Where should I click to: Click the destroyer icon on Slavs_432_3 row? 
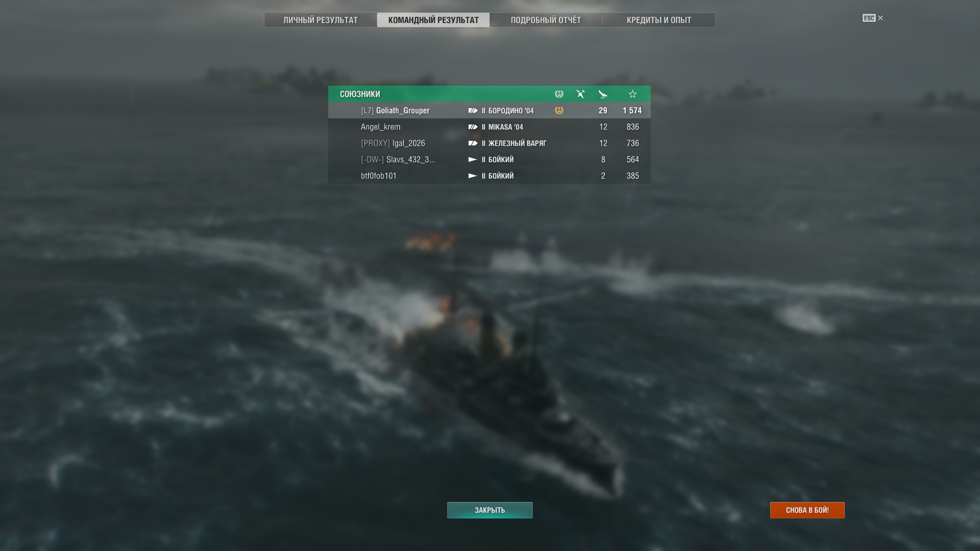(x=473, y=160)
